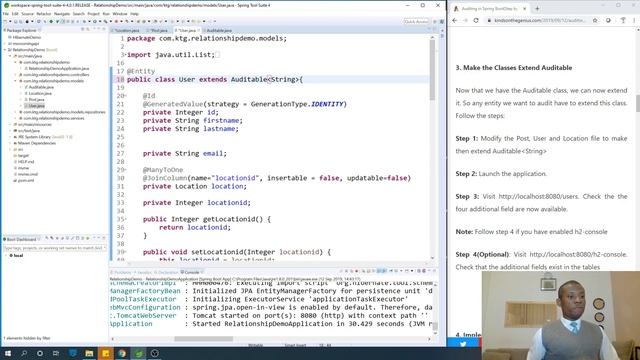Collapse the src/main/java folder
This screenshot has height=360, width=640.
tap(10, 56)
